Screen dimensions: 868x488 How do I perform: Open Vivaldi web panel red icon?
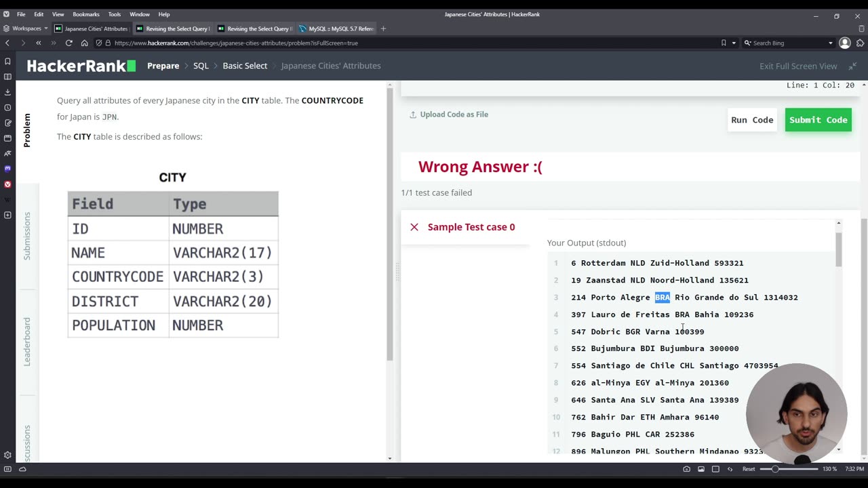[7, 184]
